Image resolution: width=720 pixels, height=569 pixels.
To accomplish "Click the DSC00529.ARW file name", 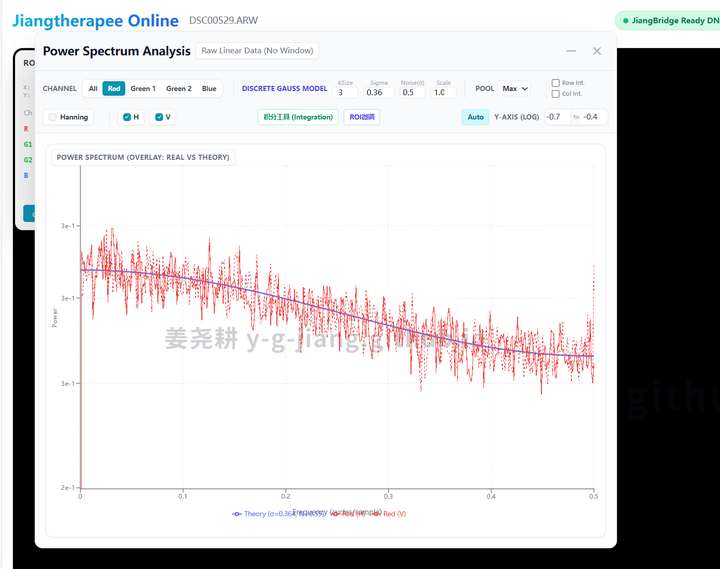I will click(x=224, y=20).
